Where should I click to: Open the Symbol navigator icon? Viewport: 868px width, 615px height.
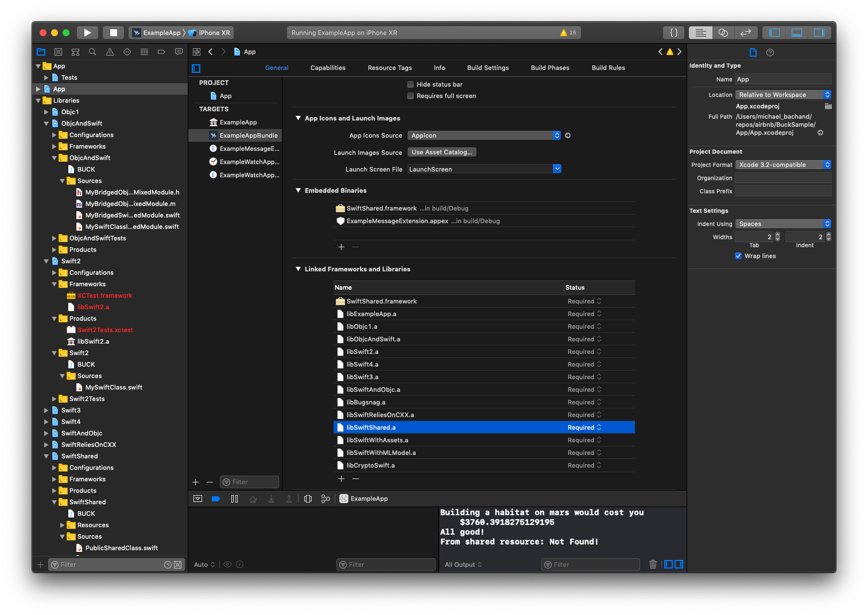[x=75, y=52]
